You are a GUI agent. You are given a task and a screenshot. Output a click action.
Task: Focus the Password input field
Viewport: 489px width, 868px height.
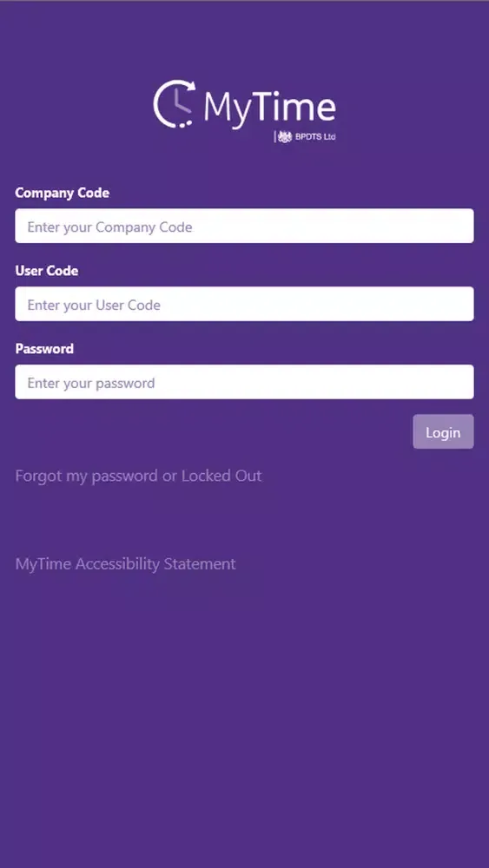pos(244,382)
